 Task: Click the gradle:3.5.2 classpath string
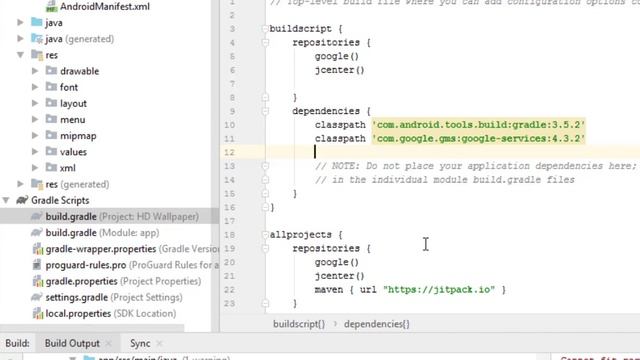pos(478,124)
